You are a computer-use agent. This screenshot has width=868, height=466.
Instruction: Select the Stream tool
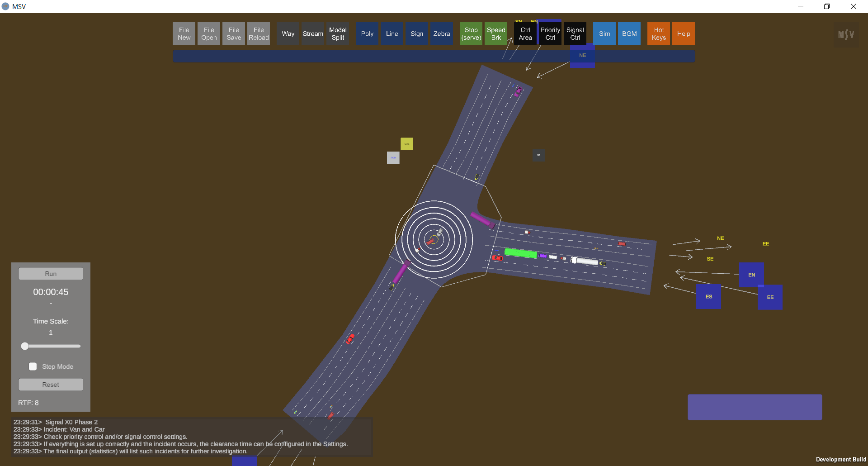[x=313, y=33]
